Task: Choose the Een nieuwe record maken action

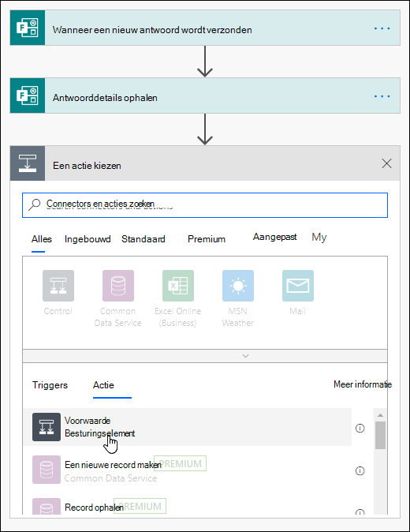Action: (x=188, y=470)
